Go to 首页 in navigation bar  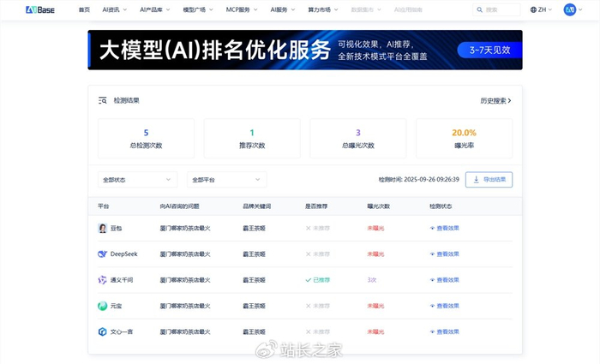pyautogui.click(x=84, y=9)
